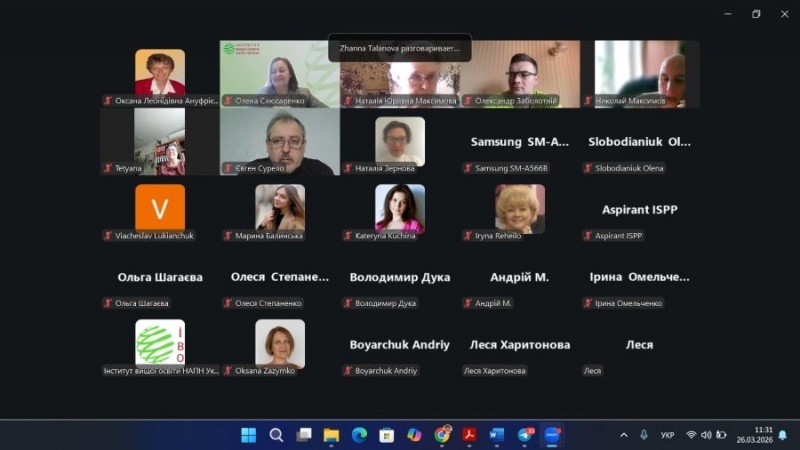Click the Zoom app taskbar icon
The image size is (800, 450).
coord(552,435)
